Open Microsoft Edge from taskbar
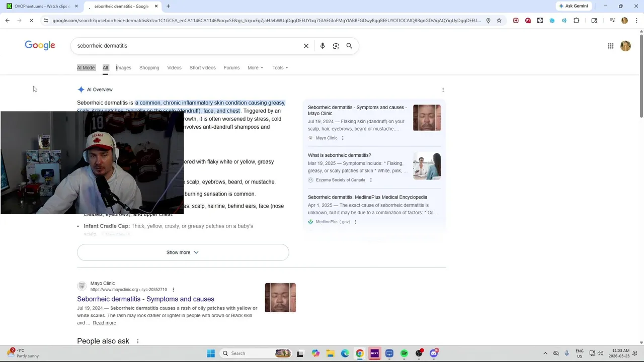 (345, 353)
